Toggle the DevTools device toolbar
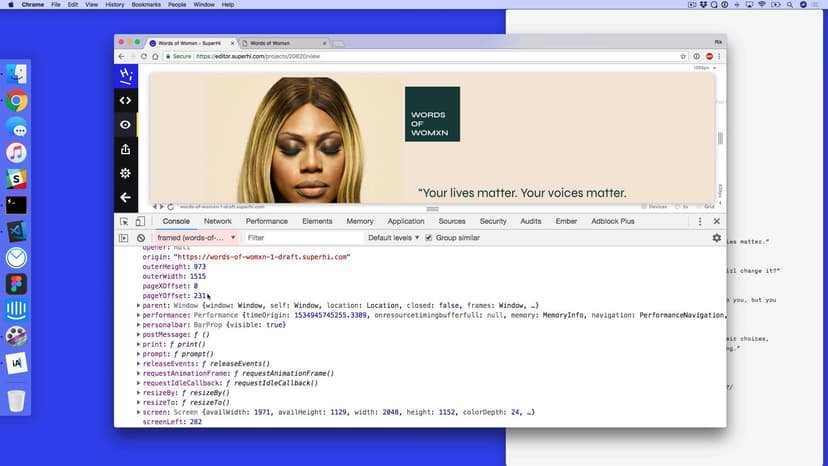 point(140,221)
